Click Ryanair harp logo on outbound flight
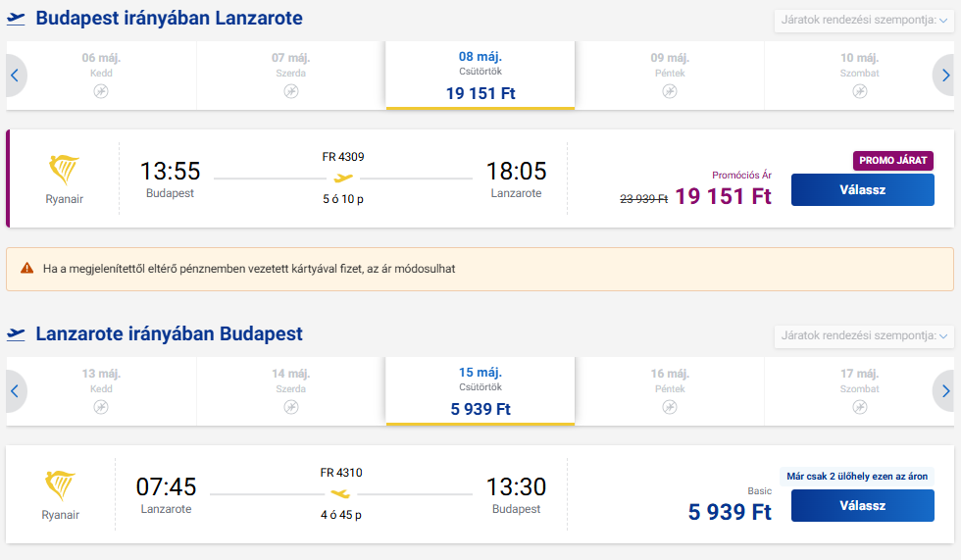 coord(64,170)
